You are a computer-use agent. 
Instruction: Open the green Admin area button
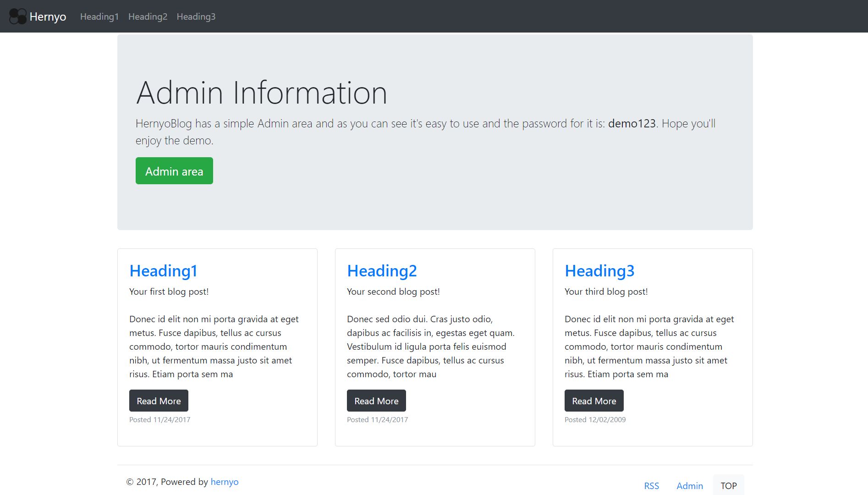[x=174, y=171]
